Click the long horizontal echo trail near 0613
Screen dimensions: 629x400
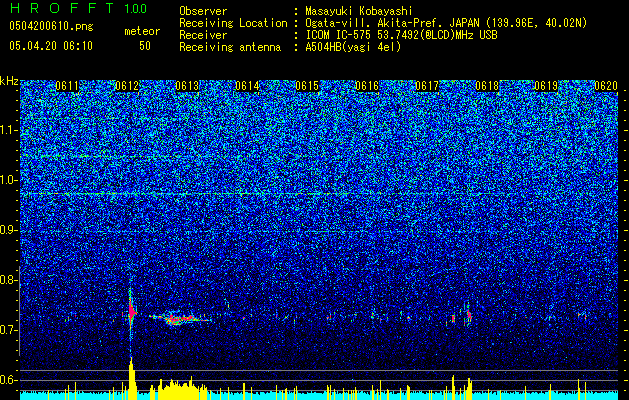pos(180,318)
